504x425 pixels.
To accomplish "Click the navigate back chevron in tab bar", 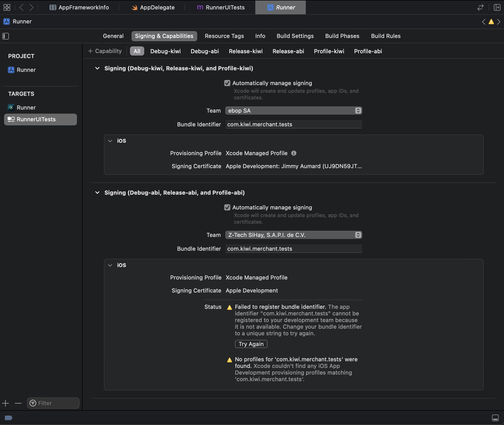I will click(x=22, y=7).
